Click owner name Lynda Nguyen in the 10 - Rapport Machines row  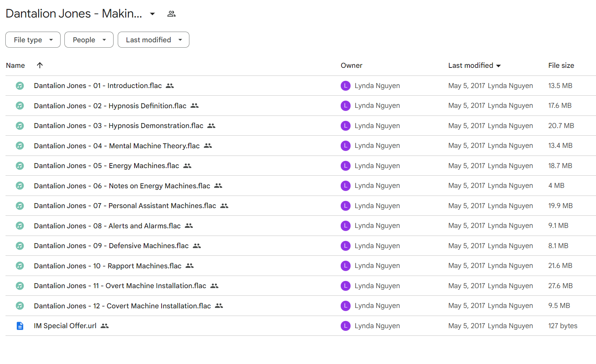(377, 266)
